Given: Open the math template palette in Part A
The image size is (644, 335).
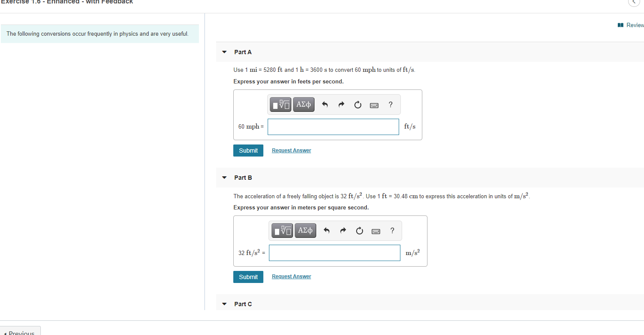Looking at the screenshot, I should 280,104.
